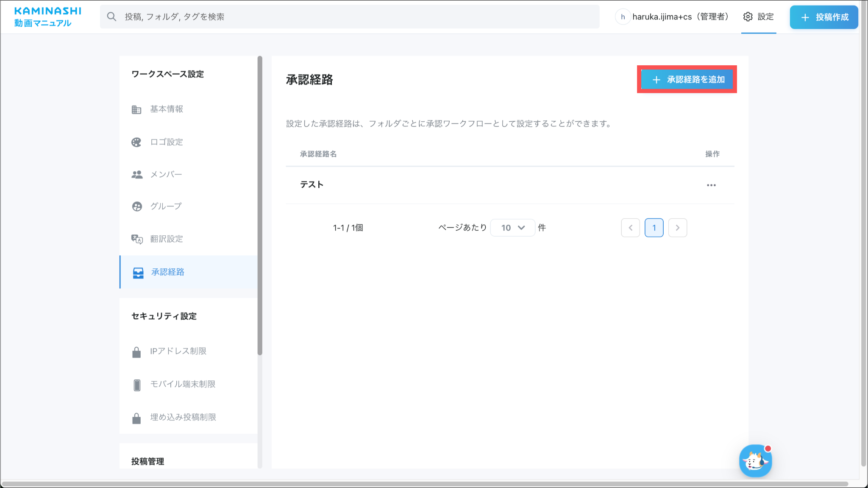The image size is (868, 488).
Task: Click the IPアドレス制限 lock icon
Action: (x=136, y=352)
